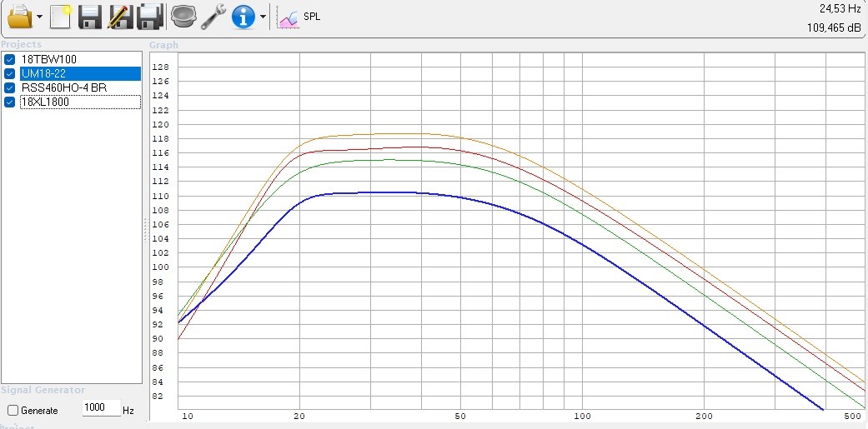Select the RSS460HO-4 BR project entry

(x=63, y=87)
